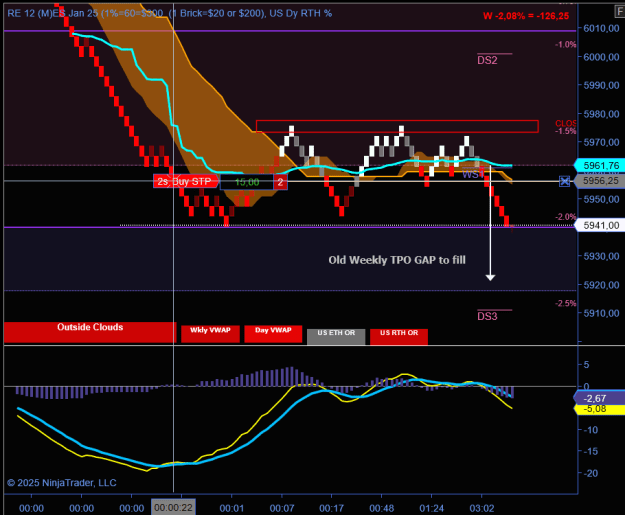Screen dimensions: 625x515
Task: Click the 00:07 time axis label
Action: tap(282, 508)
